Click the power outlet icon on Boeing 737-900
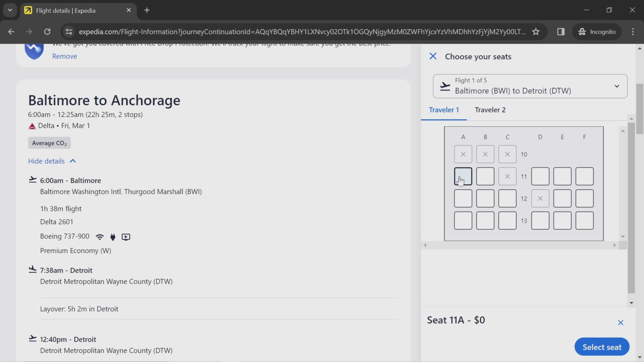 (x=113, y=236)
